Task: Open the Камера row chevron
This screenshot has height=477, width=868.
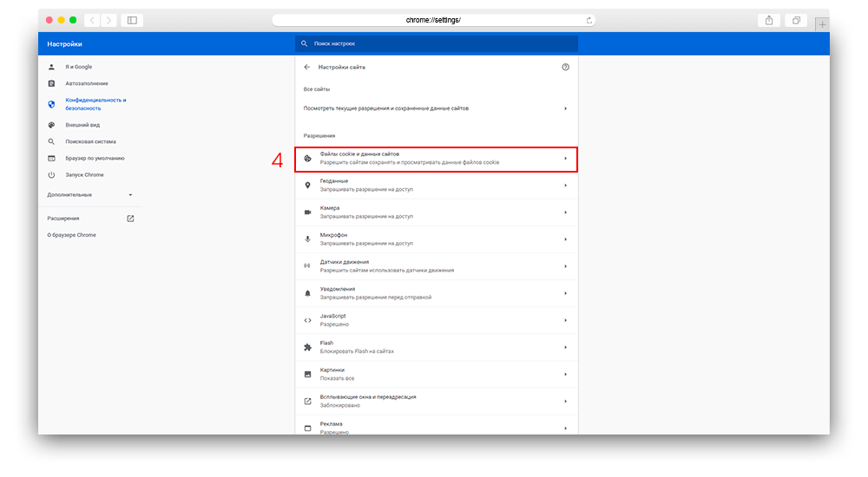Action: click(565, 212)
